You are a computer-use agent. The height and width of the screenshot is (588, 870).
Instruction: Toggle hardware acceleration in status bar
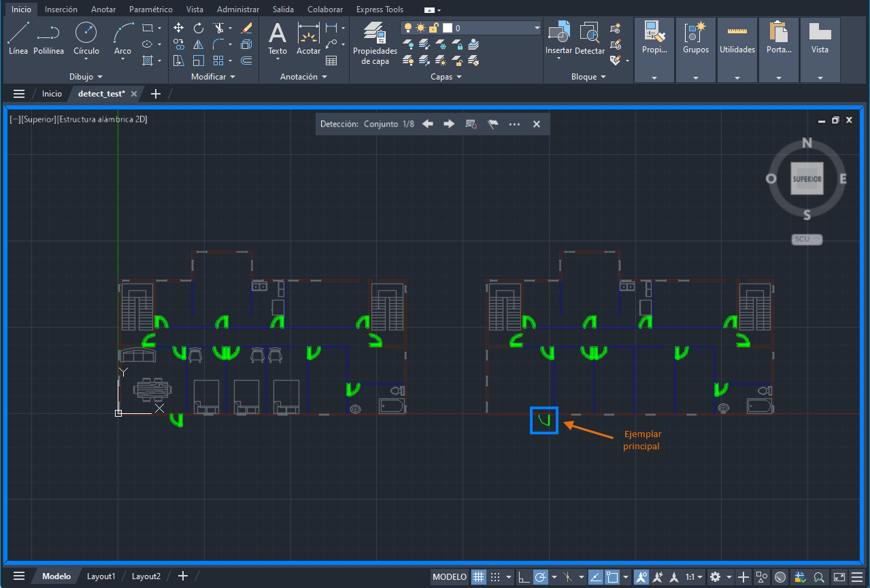[x=780, y=576]
